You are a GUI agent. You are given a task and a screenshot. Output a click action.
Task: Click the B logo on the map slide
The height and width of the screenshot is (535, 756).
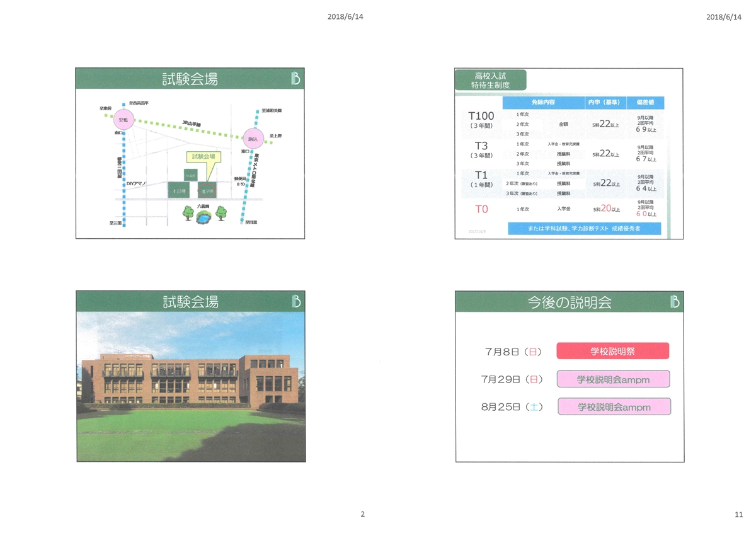[295, 79]
